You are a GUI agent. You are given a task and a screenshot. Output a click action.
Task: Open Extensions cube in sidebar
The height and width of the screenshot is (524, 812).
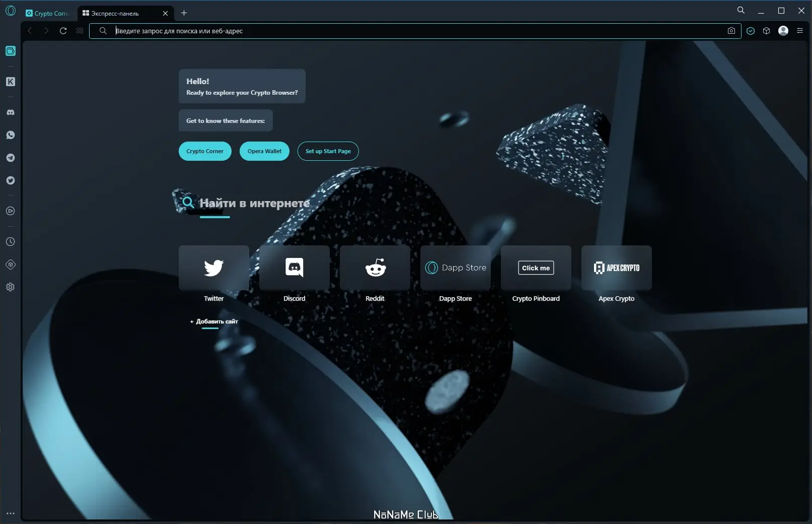[x=11, y=265]
